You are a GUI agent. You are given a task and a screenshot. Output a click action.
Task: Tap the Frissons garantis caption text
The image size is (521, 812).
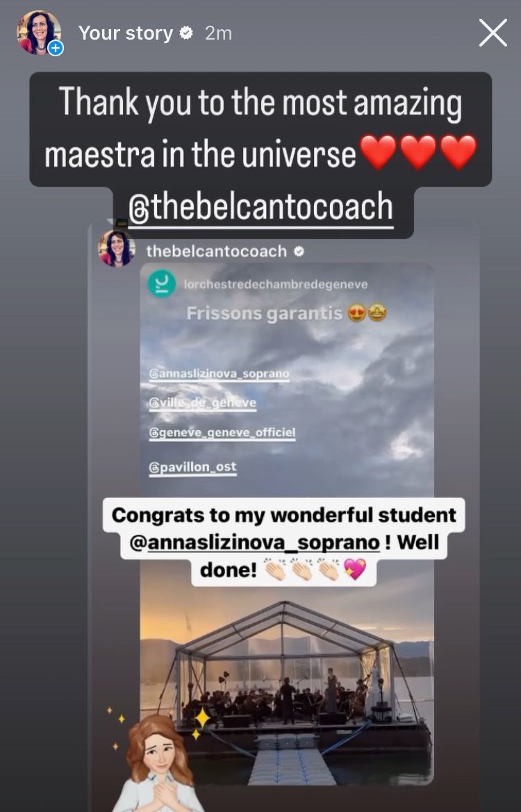click(x=264, y=313)
